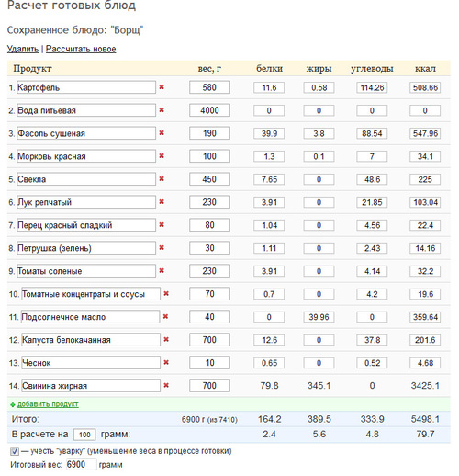Focus the Капуста белокачанная product name field
Screen dimensions: 459x476
tap(91, 340)
